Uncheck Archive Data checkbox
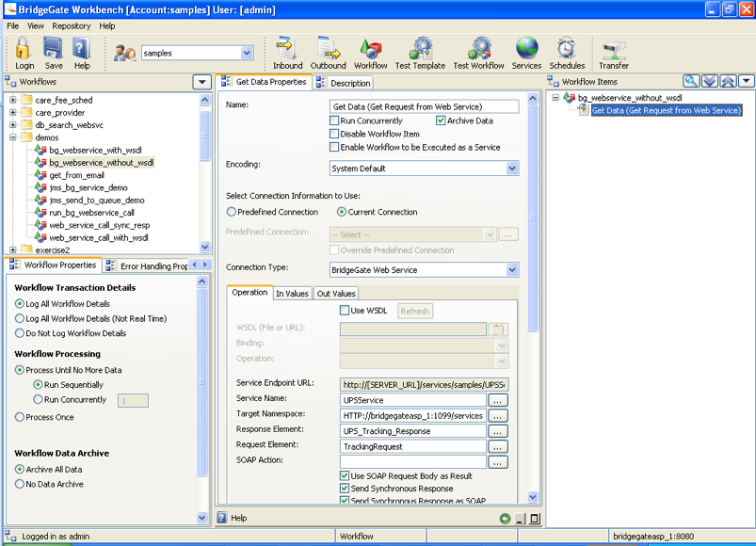756x546 pixels. pos(441,120)
